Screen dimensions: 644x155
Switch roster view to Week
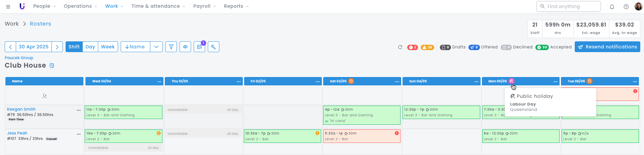[108, 47]
